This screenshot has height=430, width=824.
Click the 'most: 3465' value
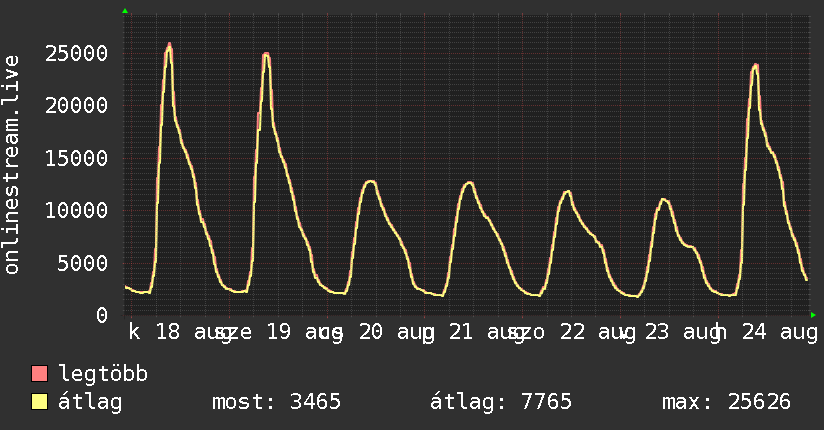tap(276, 402)
